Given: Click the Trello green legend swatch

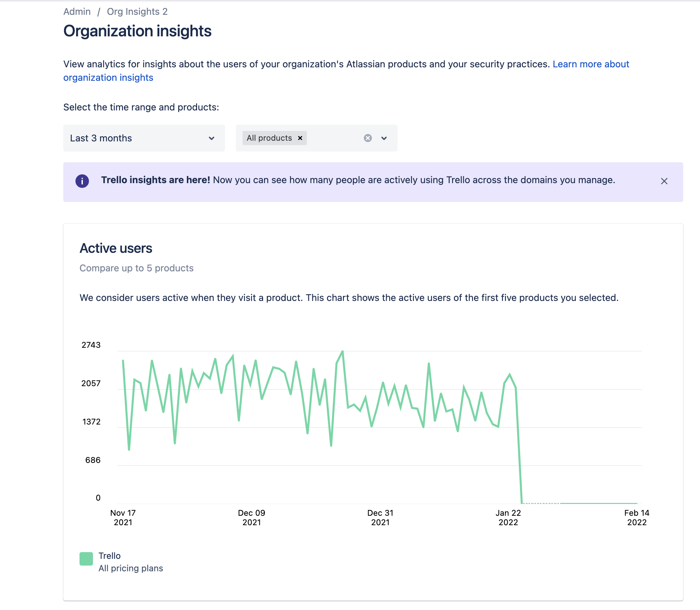Looking at the screenshot, I should point(86,558).
